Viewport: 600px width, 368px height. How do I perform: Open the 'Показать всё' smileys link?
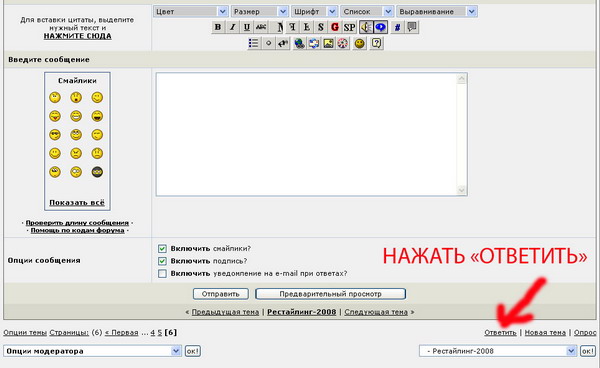coord(77,203)
